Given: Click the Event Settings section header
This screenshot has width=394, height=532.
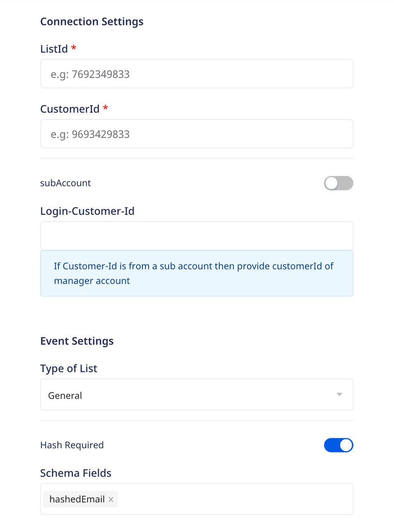Looking at the screenshot, I should (x=77, y=341).
